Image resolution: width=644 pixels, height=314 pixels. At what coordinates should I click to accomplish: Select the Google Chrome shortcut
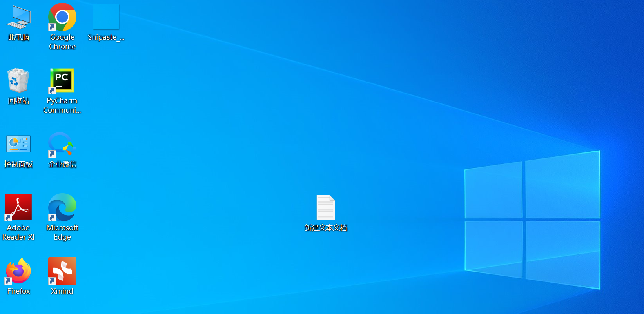coord(62,17)
